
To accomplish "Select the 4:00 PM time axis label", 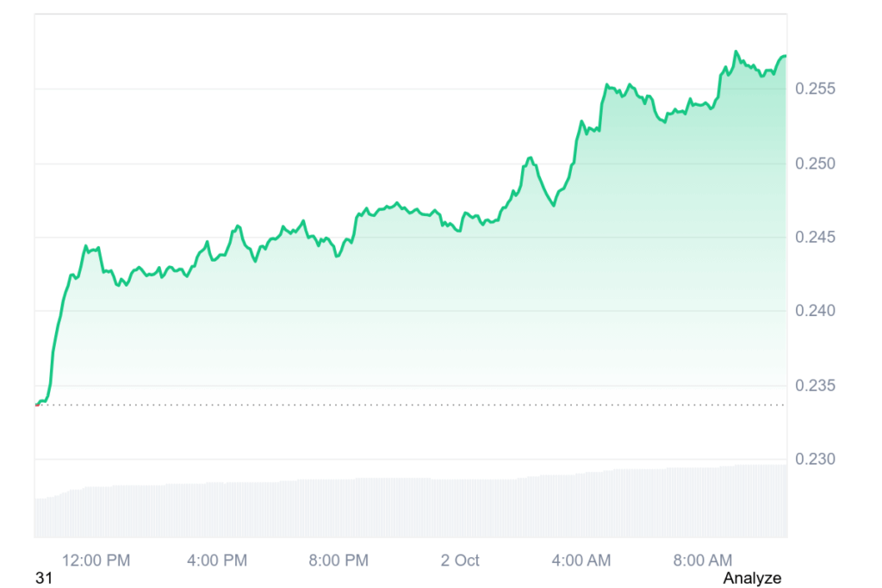I will click(217, 560).
